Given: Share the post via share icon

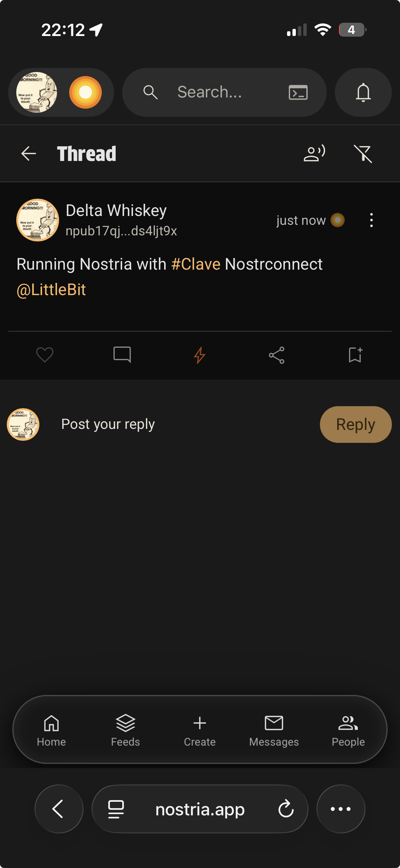Looking at the screenshot, I should coord(277,355).
